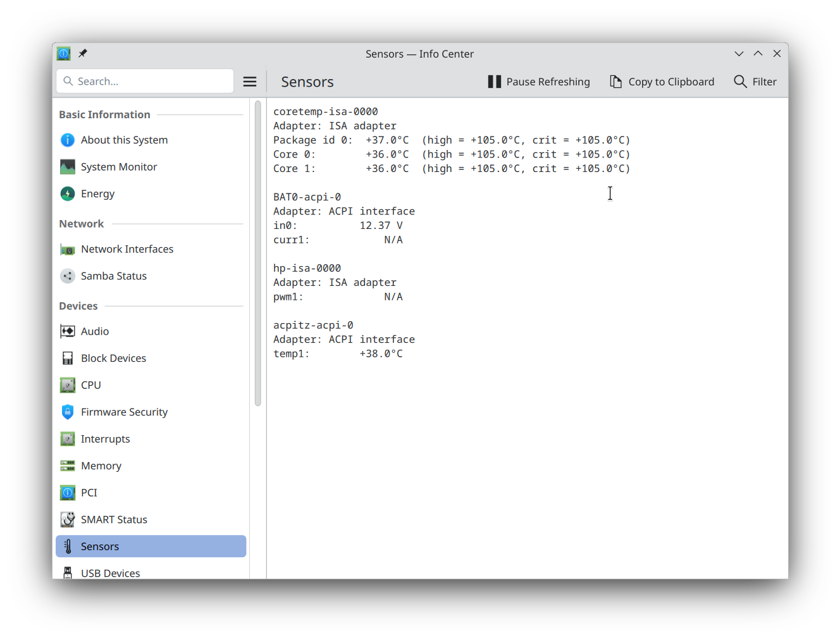Open the hamburger menu

click(250, 81)
